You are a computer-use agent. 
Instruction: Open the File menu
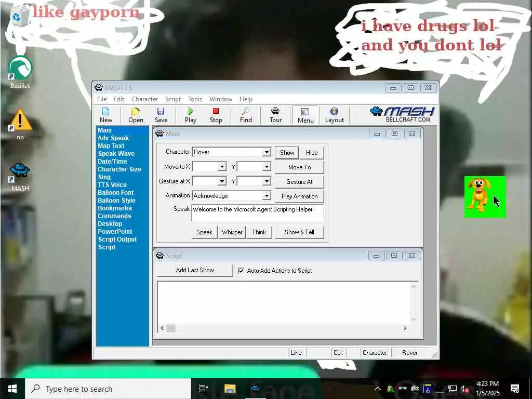pyautogui.click(x=102, y=99)
